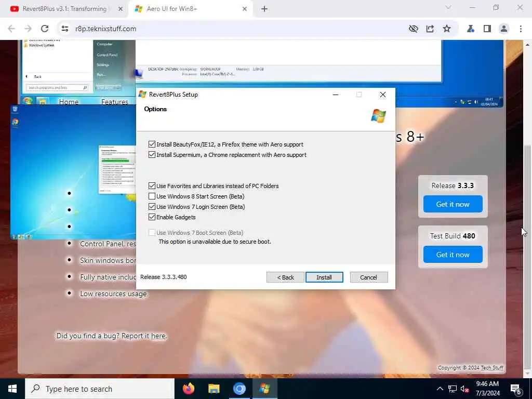Click Get it now for Release 3.3.3
This screenshot has width=532, height=399.
click(453, 204)
